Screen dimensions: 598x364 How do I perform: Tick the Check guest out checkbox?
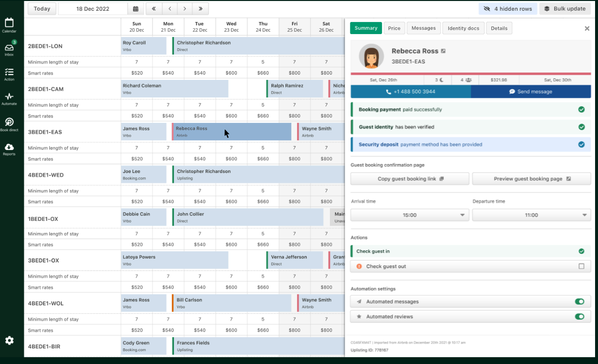tap(581, 267)
